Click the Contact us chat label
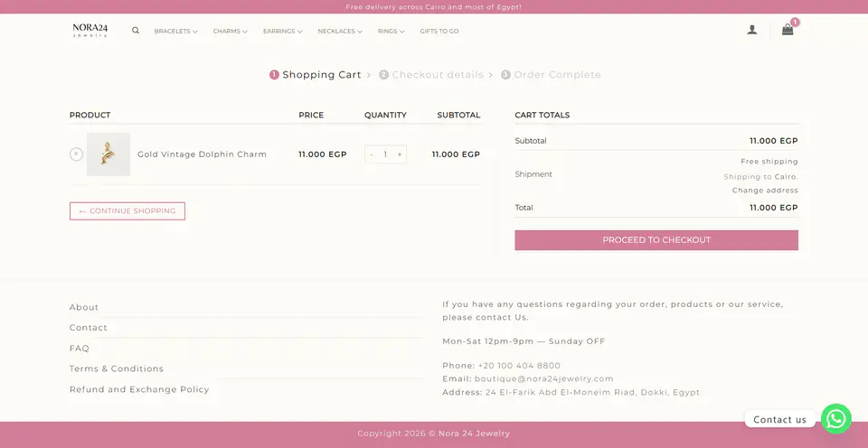This screenshot has width=868, height=448. (x=779, y=419)
